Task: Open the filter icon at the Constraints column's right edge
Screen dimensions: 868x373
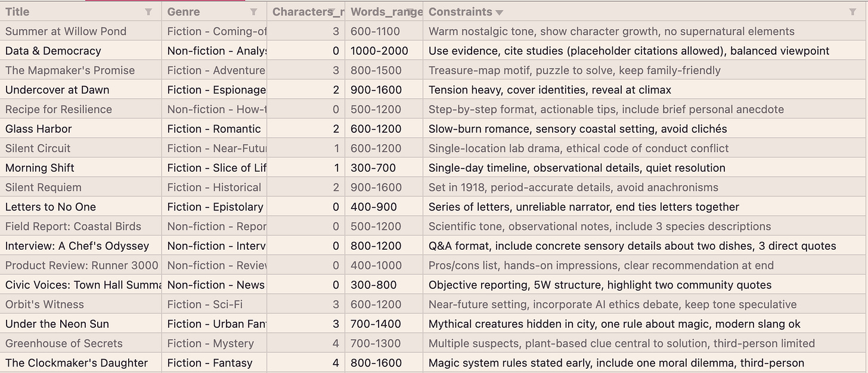Action: [x=852, y=12]
